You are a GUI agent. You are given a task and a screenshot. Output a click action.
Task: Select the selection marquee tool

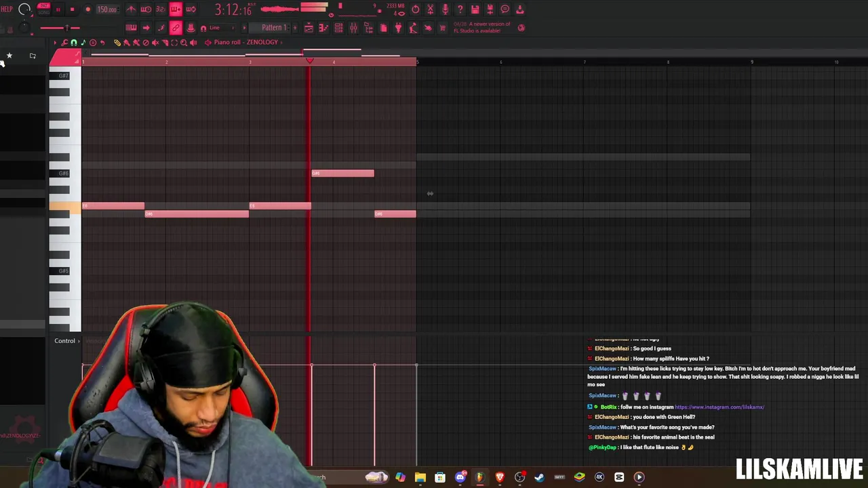[174, 43]
